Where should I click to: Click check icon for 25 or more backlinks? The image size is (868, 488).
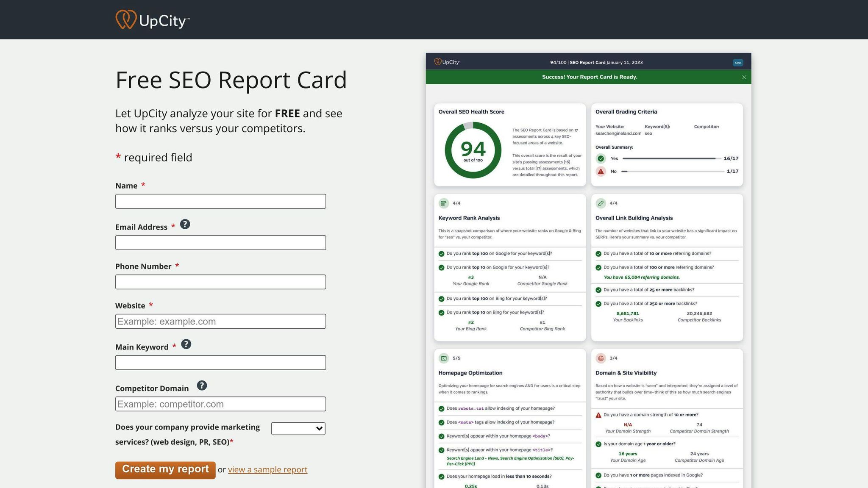point(598,290)
